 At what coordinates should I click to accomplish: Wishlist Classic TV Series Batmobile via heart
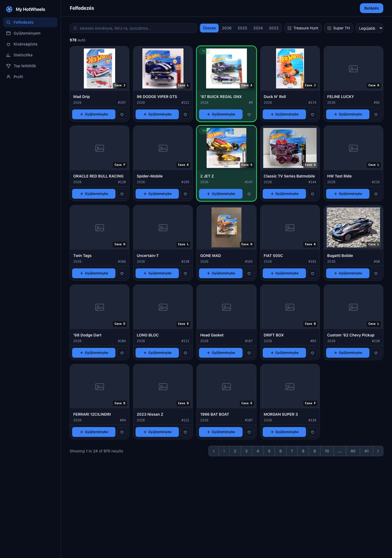pos(312,194)
